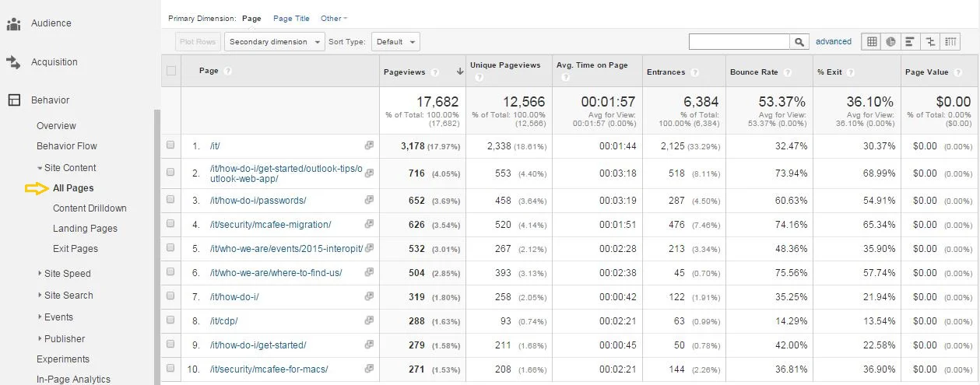
Task: Check the box for the /it/ row
Action: (x=171, y=145)
